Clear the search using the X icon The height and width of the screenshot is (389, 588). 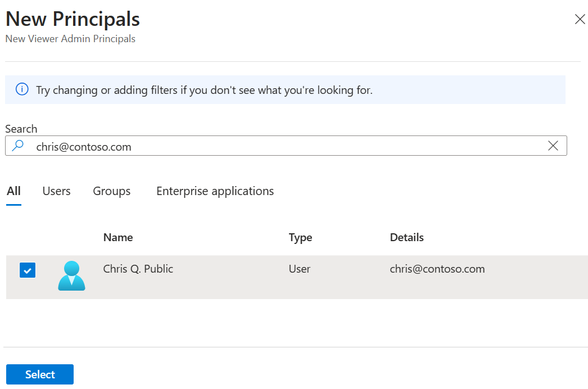(x=553, y=146)
